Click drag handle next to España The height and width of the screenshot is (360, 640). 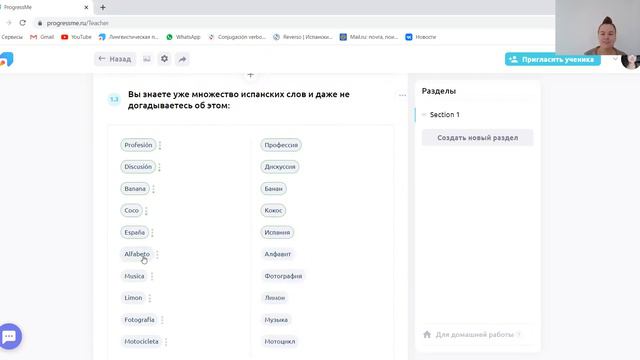[152, 233]
